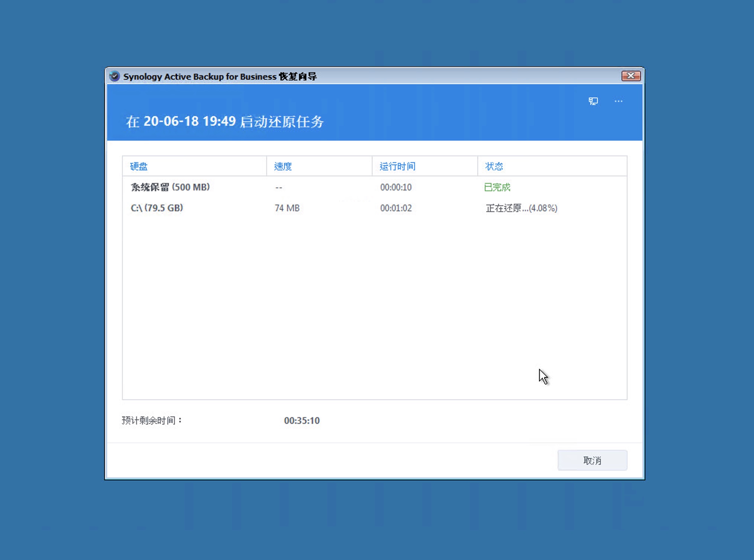Screen dimensions: 754x560
Task: Click the 状态 column header
Action: click(552, 166)
